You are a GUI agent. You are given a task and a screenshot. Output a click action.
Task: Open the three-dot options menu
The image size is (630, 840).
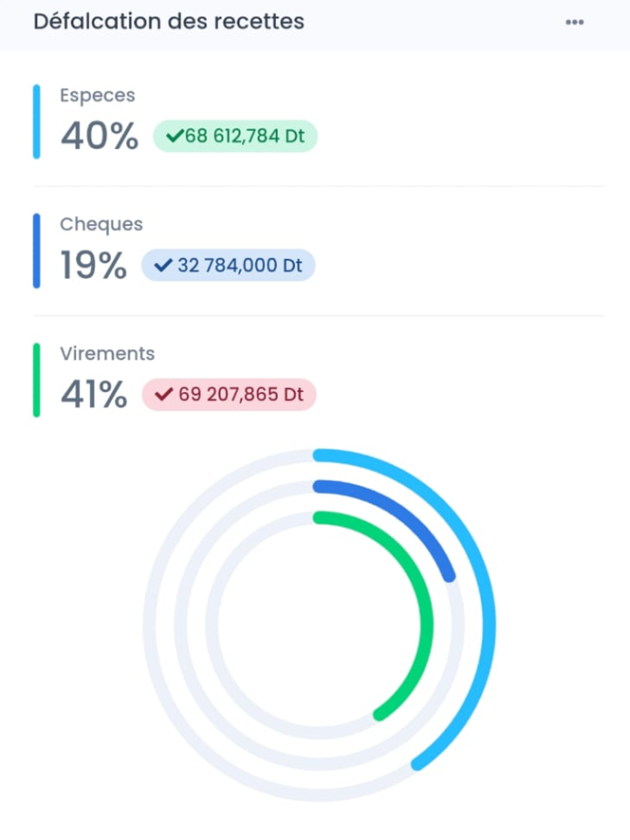pos(574,22)
